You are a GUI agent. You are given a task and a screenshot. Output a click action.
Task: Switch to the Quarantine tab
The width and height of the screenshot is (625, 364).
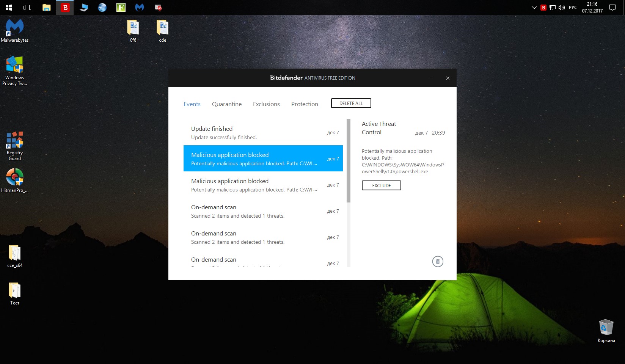pos(226,104)
